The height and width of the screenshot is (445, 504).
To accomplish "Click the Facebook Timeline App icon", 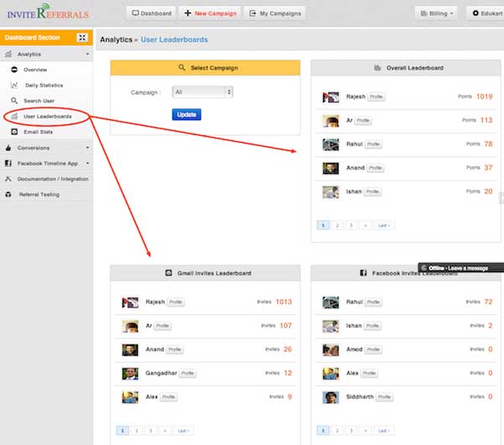I will point(8,163).
